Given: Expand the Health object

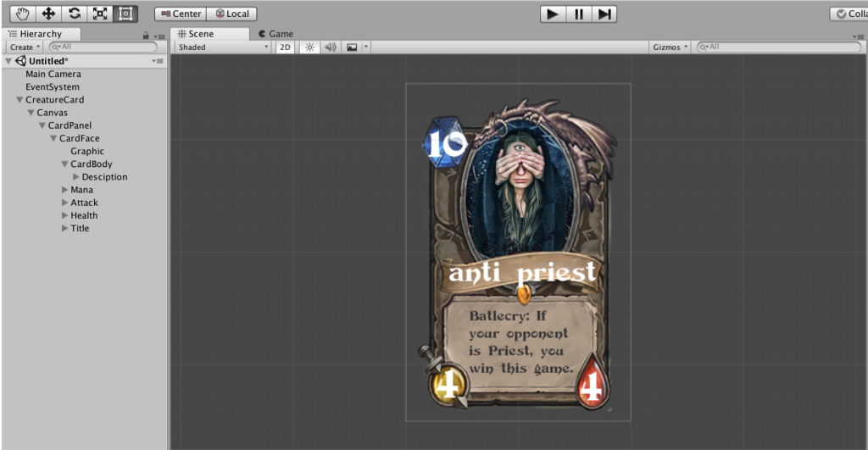Looking at the screenshot, I should point(64,215).
